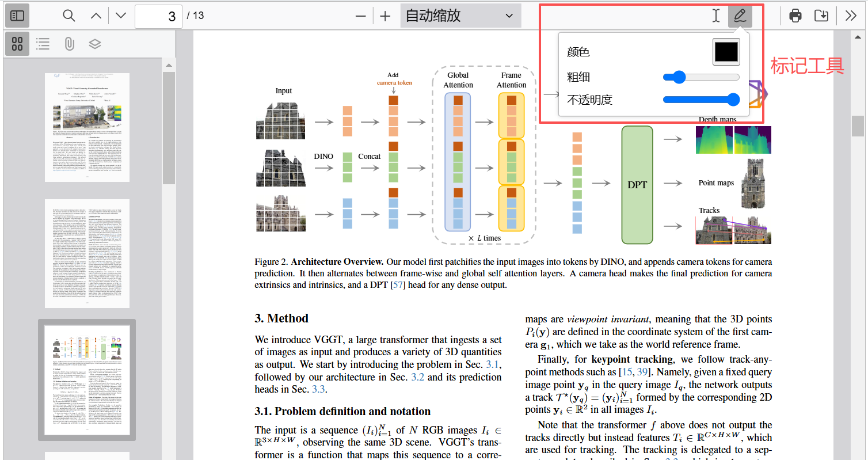
Task: Click the 'Architecture Overview.' caption text
Action: pos(337,261)
